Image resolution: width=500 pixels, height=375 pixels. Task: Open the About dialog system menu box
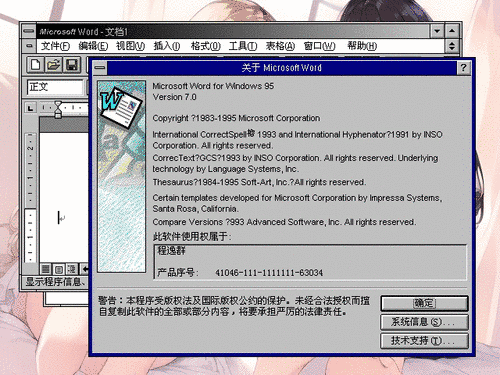(100, 68)
